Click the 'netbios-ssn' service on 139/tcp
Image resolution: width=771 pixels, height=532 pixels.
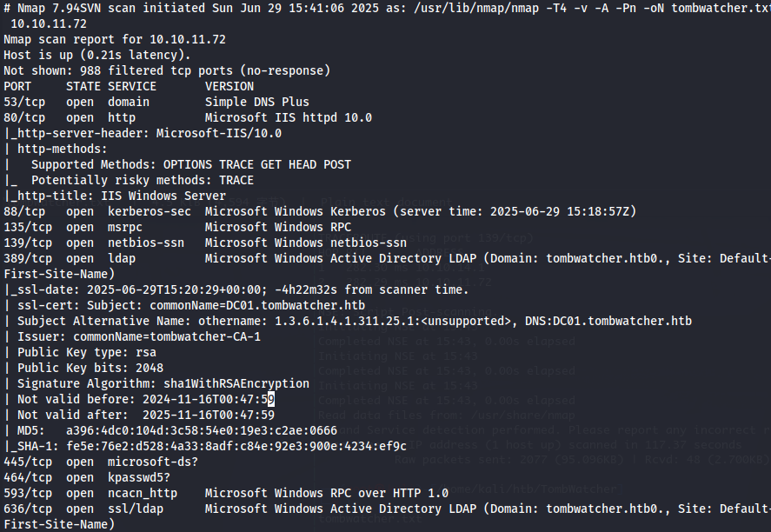[x=146, y=243]
